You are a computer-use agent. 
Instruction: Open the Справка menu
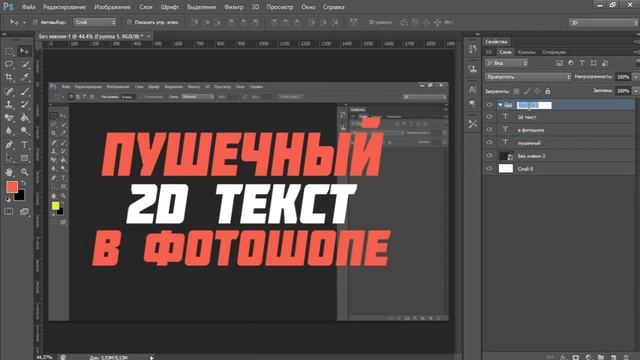tap(333, 7)
